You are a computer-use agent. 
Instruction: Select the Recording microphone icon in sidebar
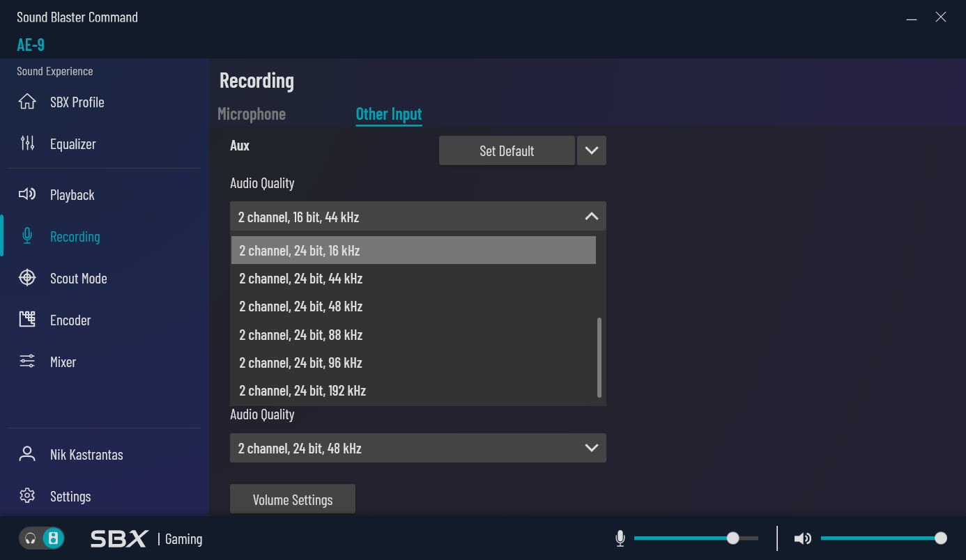point(27,236)
